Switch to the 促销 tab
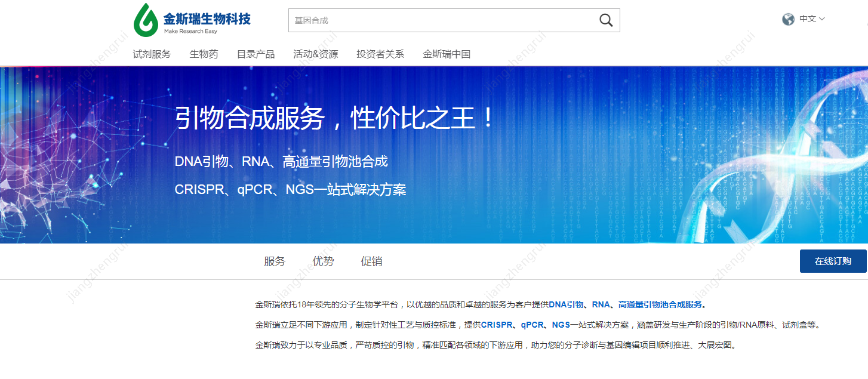This screenshot has width=868, height=379. coord(371,261)
